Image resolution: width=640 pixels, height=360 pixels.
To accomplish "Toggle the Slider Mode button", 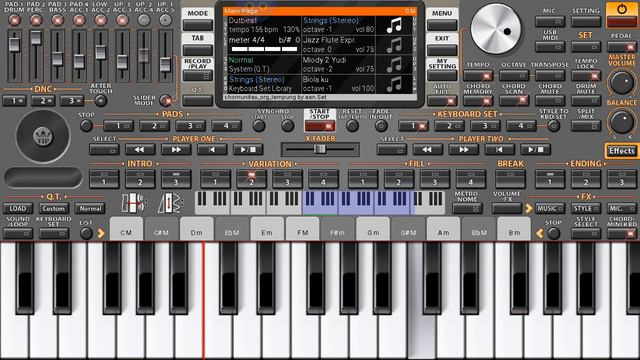I will coord(165,100).
